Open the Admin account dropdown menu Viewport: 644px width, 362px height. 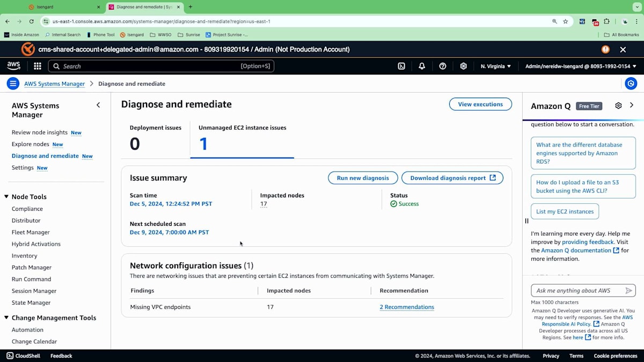581,66
